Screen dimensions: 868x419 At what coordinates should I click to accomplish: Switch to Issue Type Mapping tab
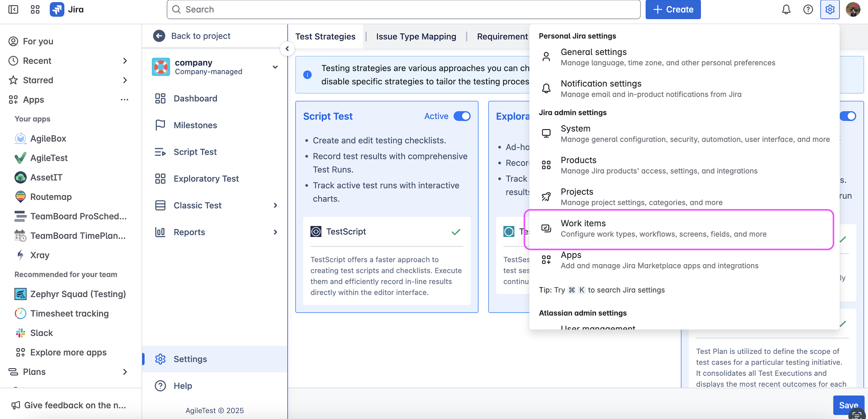click(416, 36)
